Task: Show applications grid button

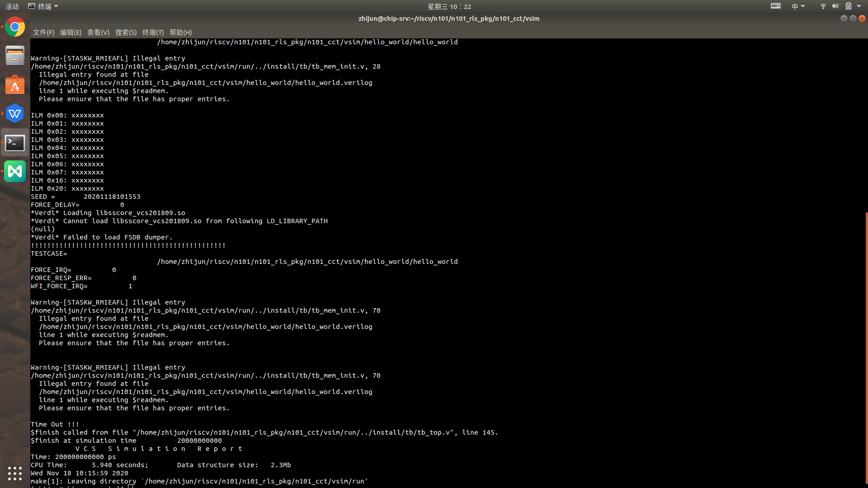Action: pos(15,473)
